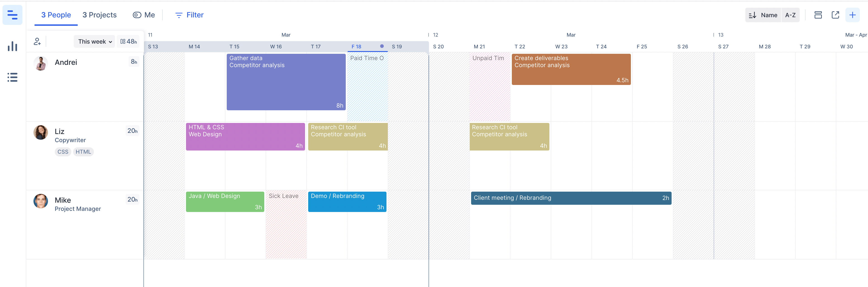Click the timeline/Gantt chart view icon
868x287 pixels.
pyautogui.click(x=12, y=15)
